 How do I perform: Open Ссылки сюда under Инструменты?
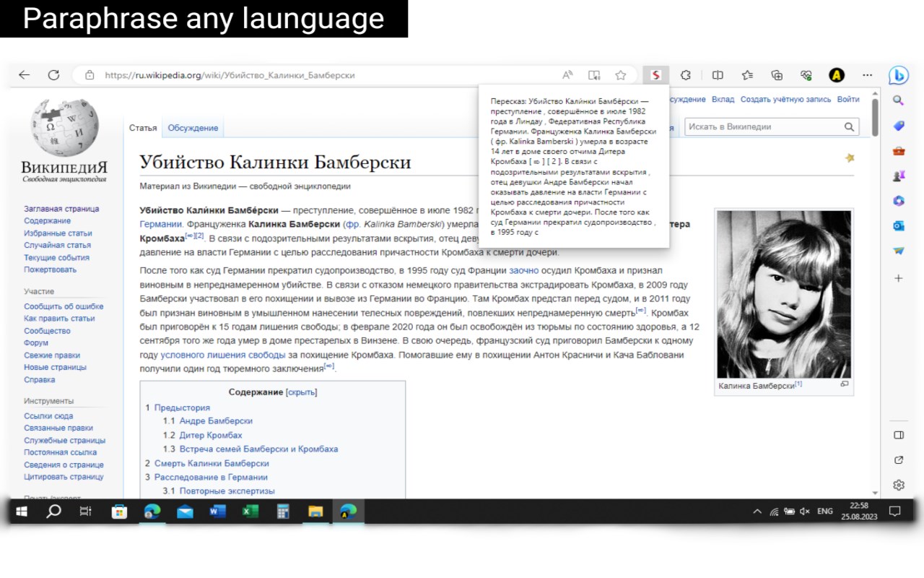(48, 416)
